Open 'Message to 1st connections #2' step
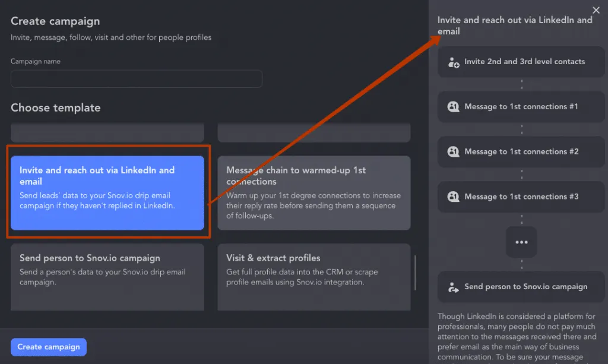 click(521, 151)
